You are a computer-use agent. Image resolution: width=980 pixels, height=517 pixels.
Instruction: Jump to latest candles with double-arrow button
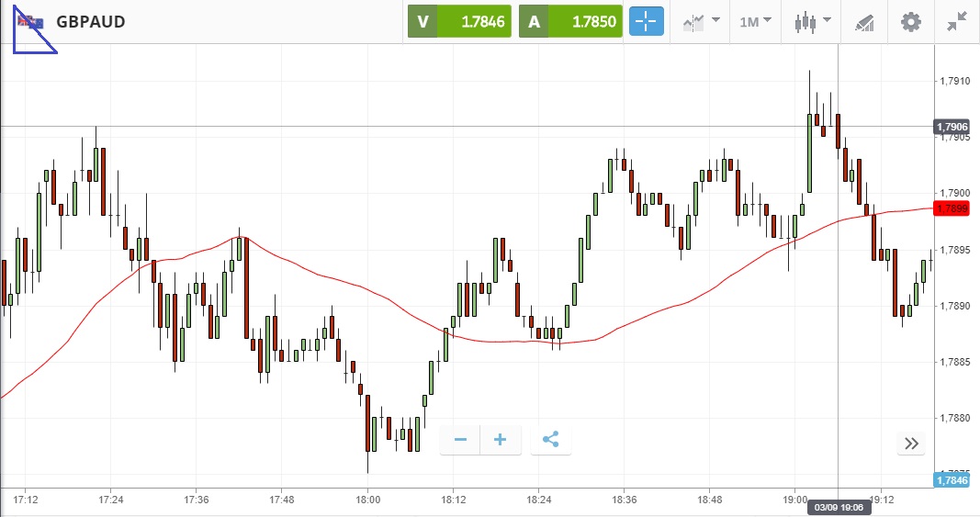click(911, 444)
